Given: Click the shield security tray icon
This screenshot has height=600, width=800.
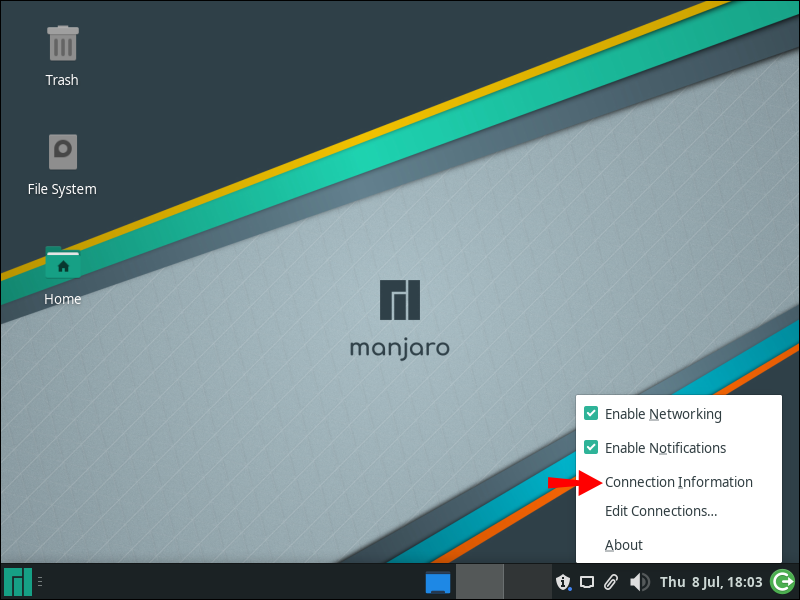Looking at the screenshot, I should (563, 582).
